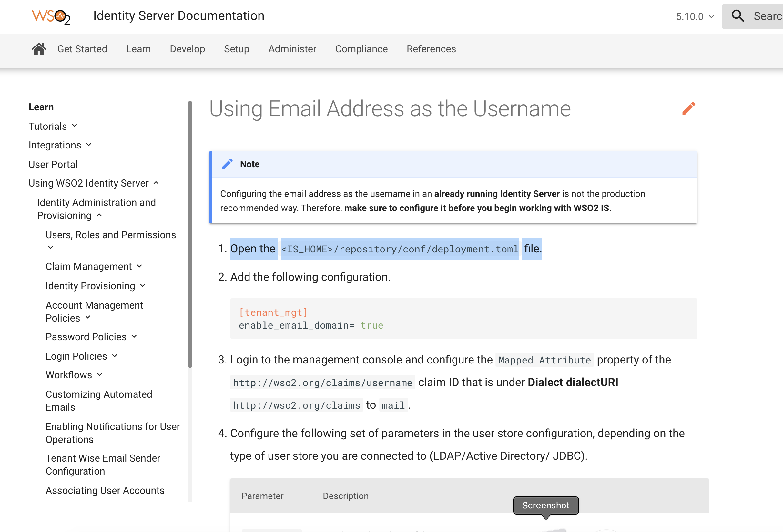Click the enable_email_domain= true code line
Image resolution: width=783 pixels, height=532 pixels.
click(x=310, y=325)
